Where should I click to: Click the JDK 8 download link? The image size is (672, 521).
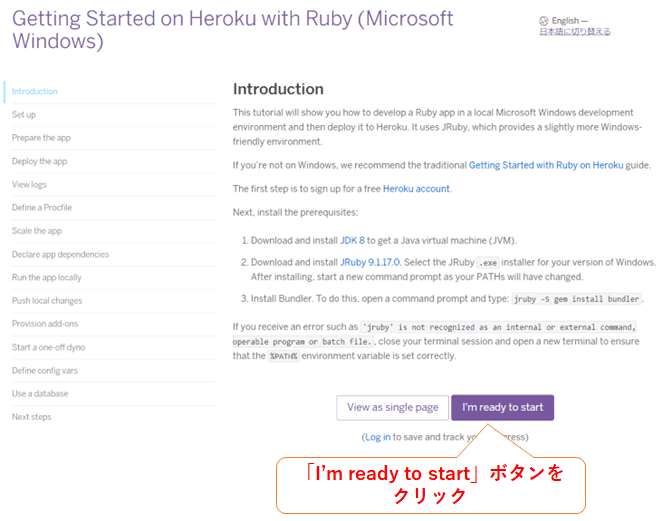[x=352, y=240]
